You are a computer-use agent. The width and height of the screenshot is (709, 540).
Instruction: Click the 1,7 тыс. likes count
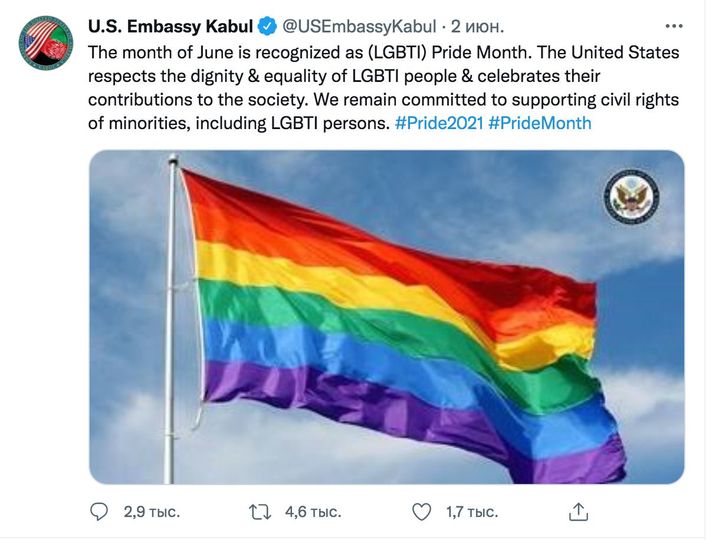point(470,511)
